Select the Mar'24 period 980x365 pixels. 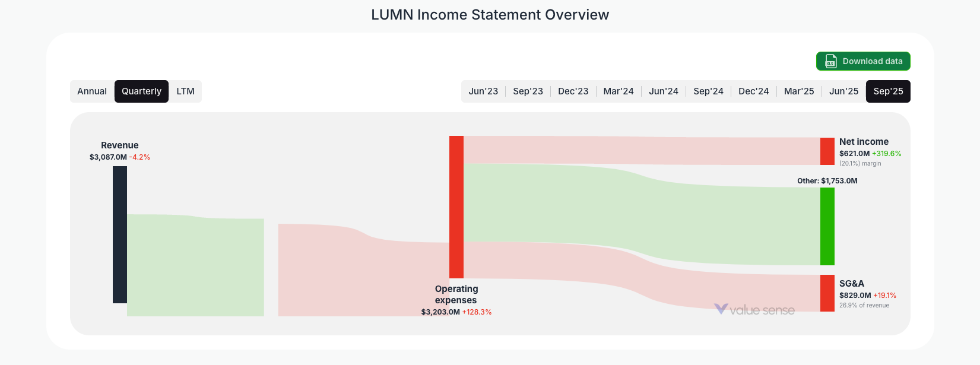(x=619, y=91)
